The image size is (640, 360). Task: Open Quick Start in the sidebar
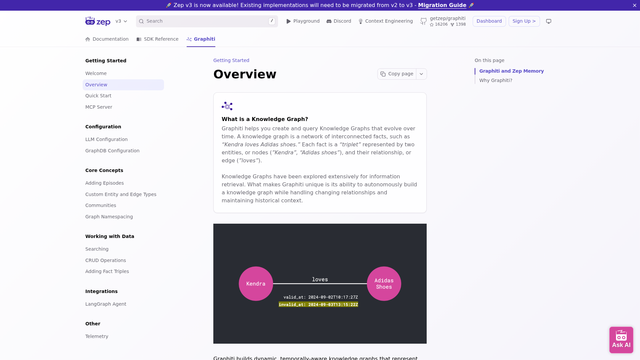(98, 96)
